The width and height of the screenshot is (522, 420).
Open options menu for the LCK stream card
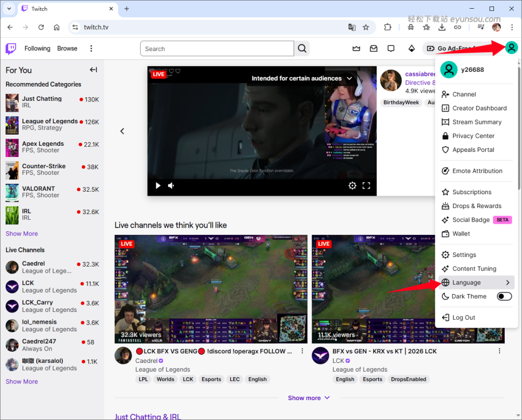click(x=500, y=351)
